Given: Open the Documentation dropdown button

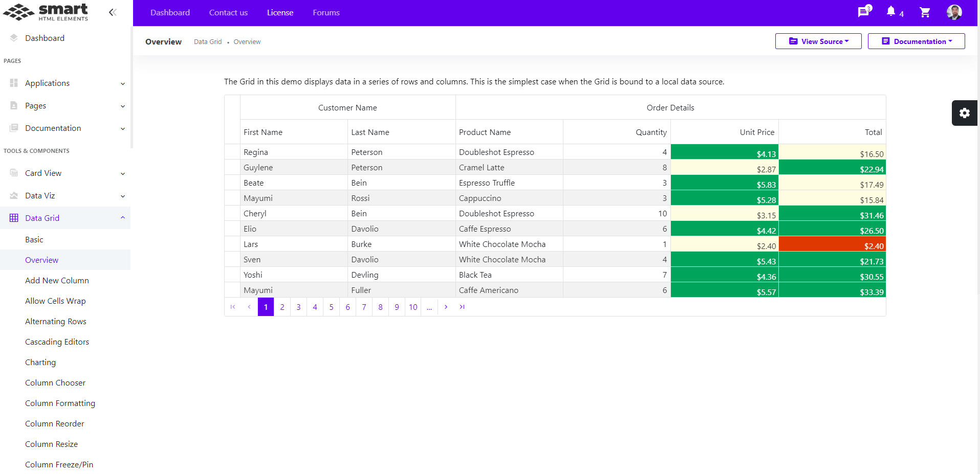Looking at the screenshot, I should point(916,41).
